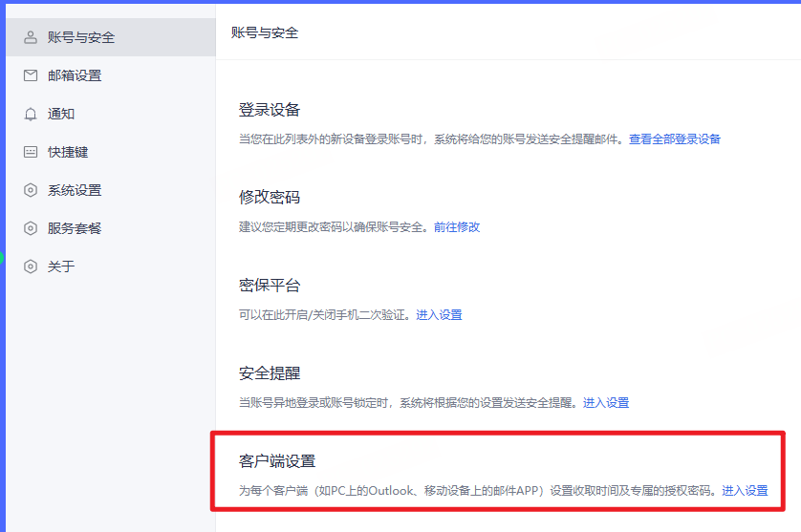Open 系统设置 in the sidebar
This screenshot has height=532, width=801.
[110, 190]
